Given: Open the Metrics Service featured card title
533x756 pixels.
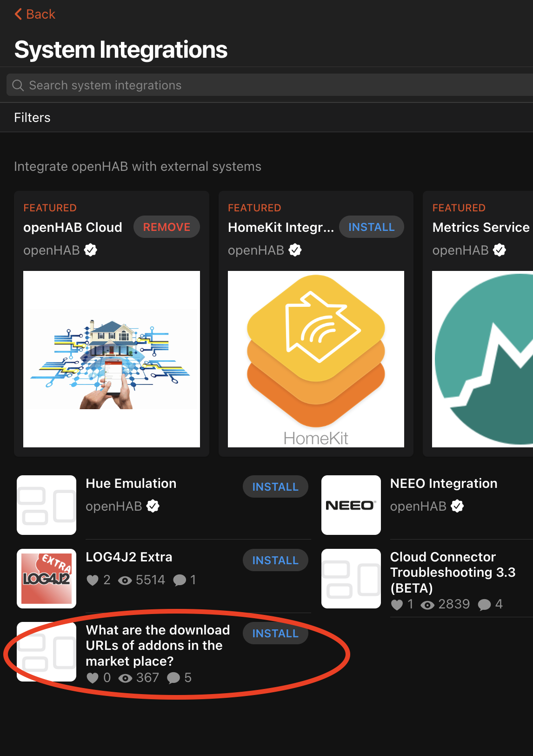Looking at the screenshot, I should [x=481, y=227].
